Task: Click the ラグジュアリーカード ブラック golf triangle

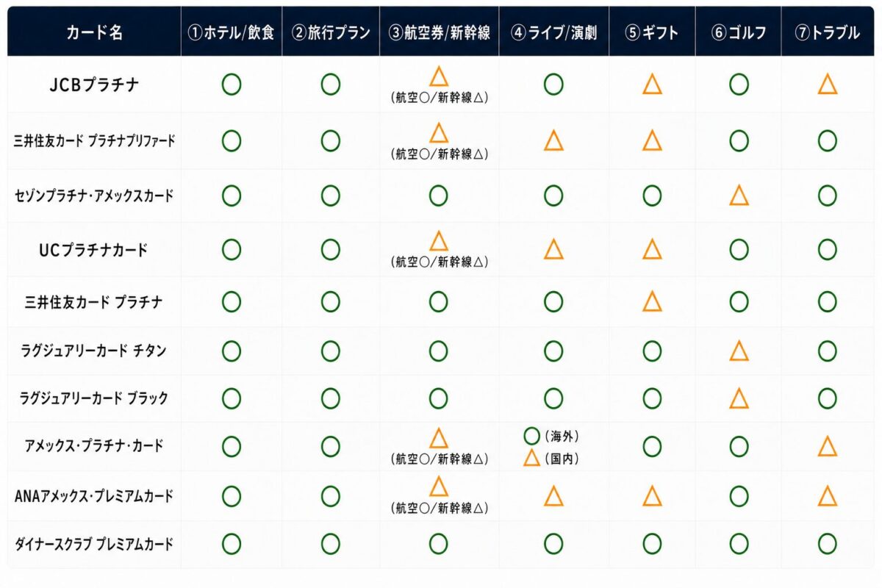Action: pos(739,398)
